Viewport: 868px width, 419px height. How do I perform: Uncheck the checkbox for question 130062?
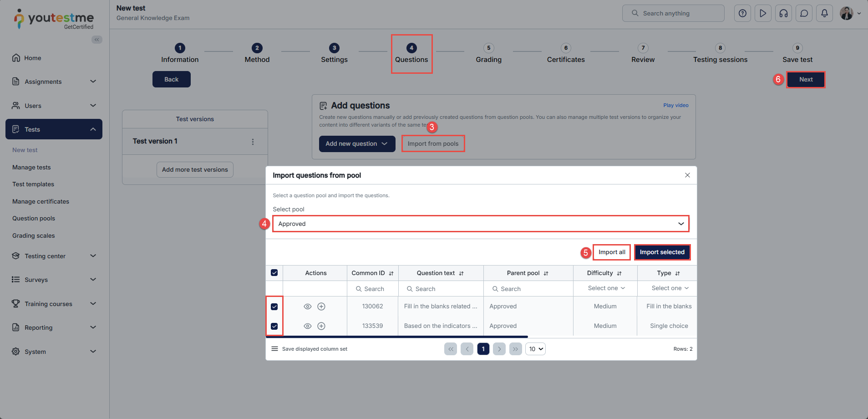coord(274,307)
